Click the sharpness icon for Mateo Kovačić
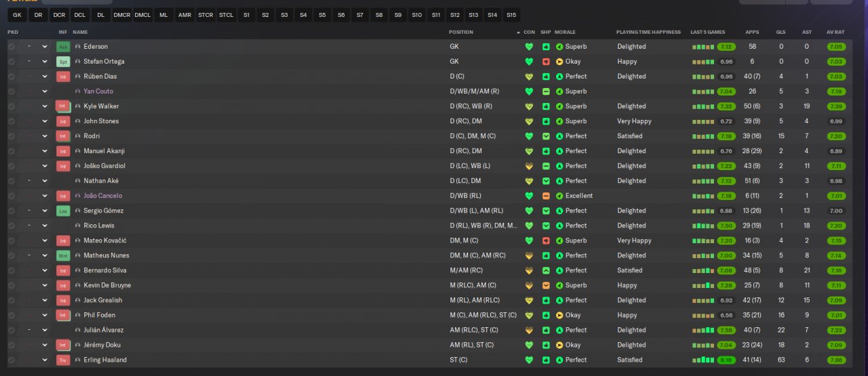The image size is (868, 376). [x=546, y=241]
